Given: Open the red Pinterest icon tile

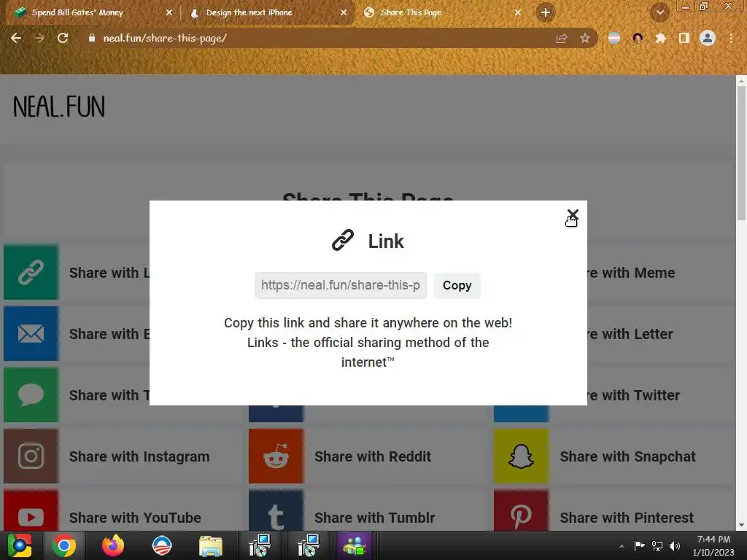Looking at the screenshot, I should point(521,510).
